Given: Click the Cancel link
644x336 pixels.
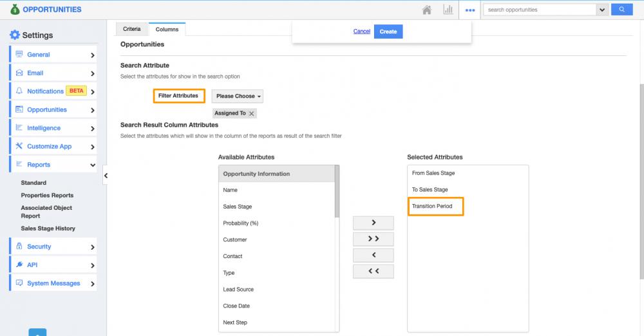Looking at the screenshot, I should point(361,32).
